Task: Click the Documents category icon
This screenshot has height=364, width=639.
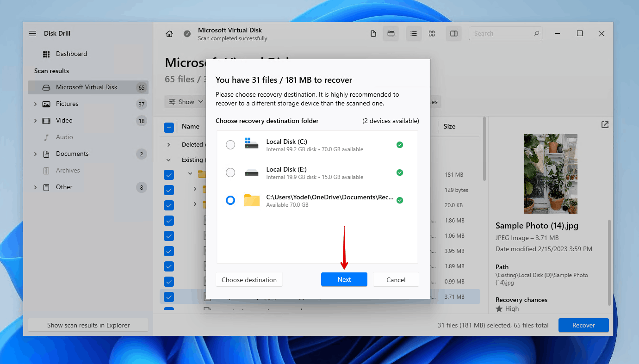Action: 46,154
